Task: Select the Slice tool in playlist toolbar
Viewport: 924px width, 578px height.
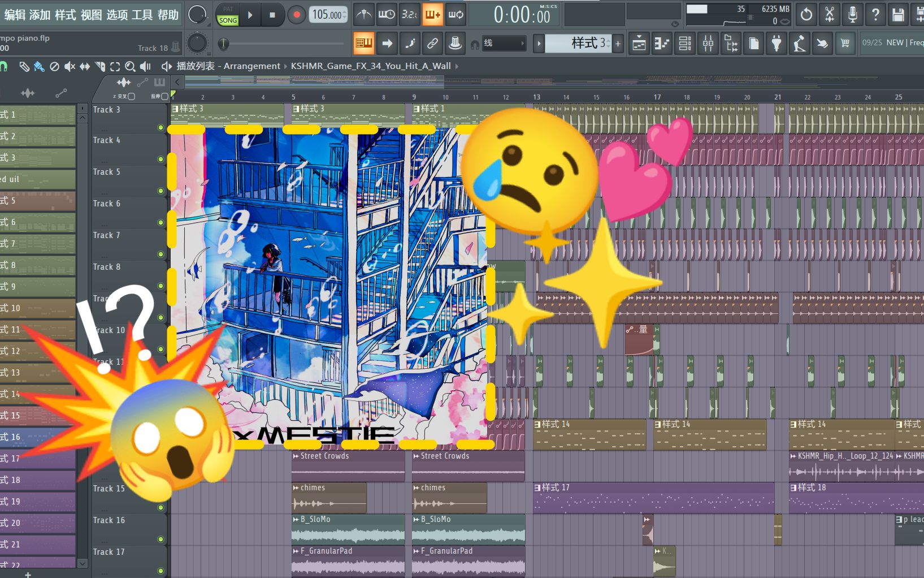Action: (x=100, y=66)
